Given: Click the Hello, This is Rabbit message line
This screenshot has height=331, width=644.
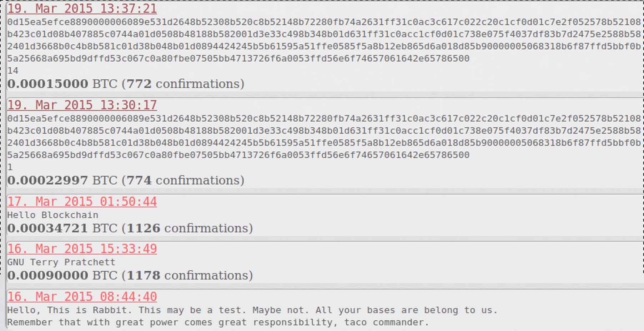Looking at the screenshot, I should (x=252, y=310).
